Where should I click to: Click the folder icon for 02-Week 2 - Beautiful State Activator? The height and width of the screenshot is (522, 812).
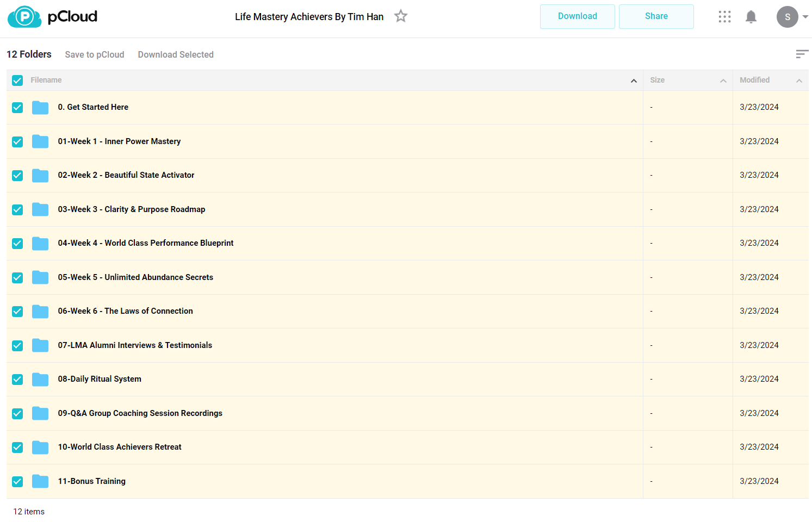click(40, 176)
